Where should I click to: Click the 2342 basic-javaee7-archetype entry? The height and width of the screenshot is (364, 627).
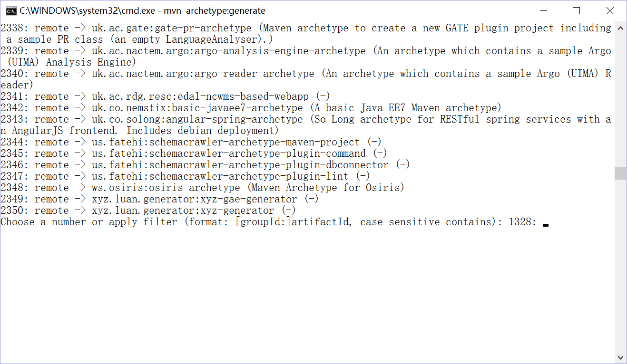(x=251, y=108)
